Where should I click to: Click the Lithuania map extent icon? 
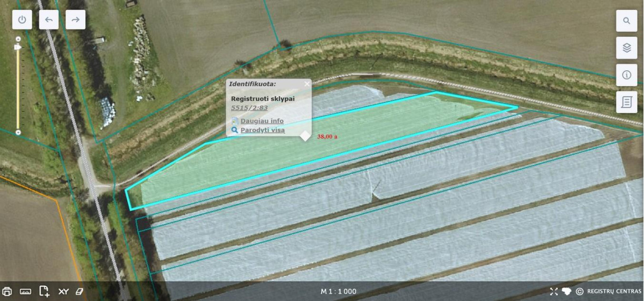(x=567, y=291)
